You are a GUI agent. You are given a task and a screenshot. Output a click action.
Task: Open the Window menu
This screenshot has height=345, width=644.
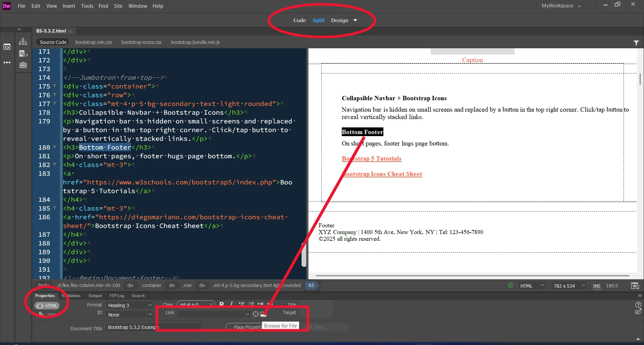(x=138, y=6)
